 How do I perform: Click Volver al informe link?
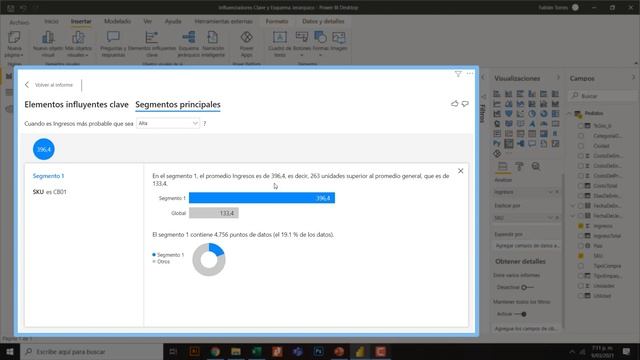pyautogui.click(x=49, y=85)
